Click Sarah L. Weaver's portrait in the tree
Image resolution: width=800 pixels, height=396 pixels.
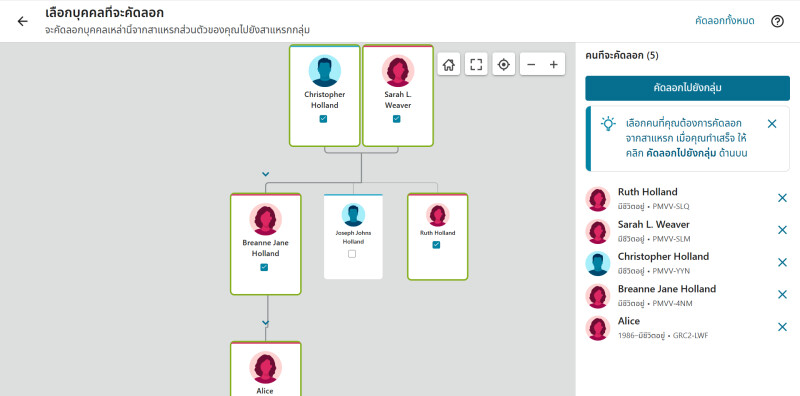pyautogui.click(x=398, y=70)
